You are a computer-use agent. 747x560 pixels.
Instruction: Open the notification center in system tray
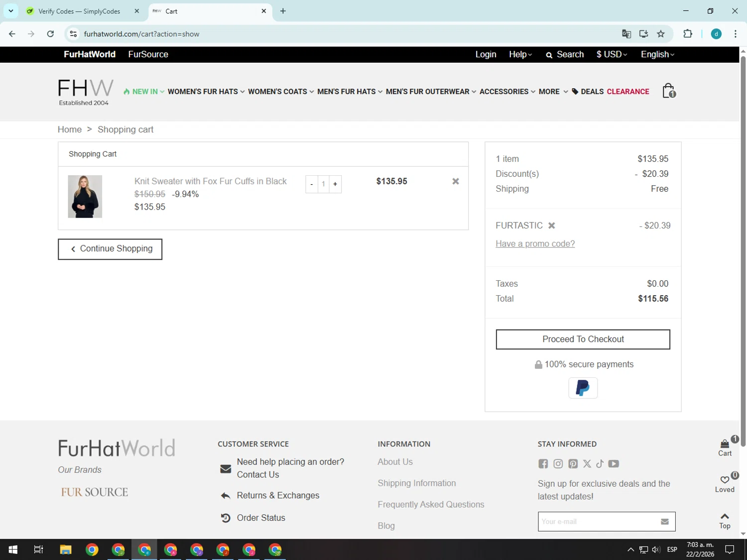[x=730, y=550]
